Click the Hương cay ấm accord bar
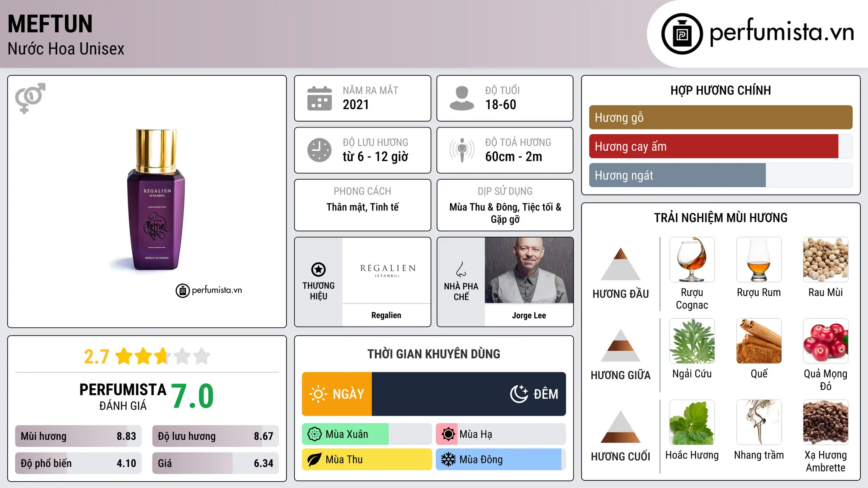Viewport: 868px width, 488px height. pyautogui.click(x=721, y=146)
